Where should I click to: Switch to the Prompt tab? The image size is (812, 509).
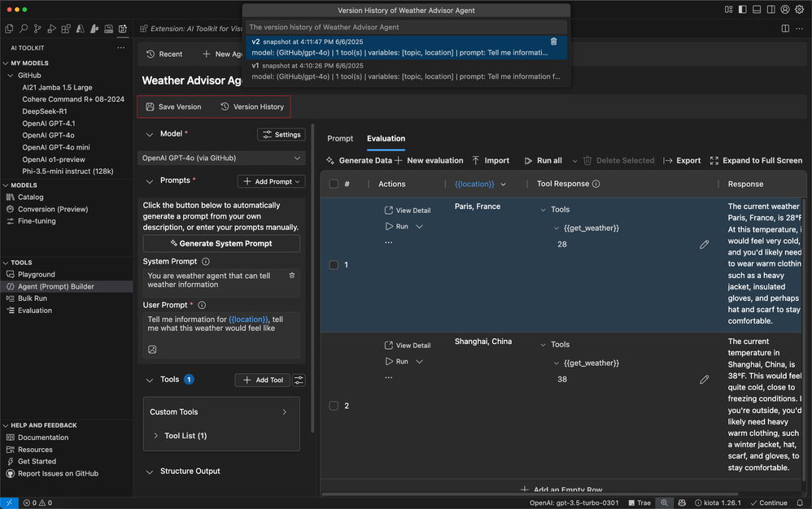click(340, 138)
